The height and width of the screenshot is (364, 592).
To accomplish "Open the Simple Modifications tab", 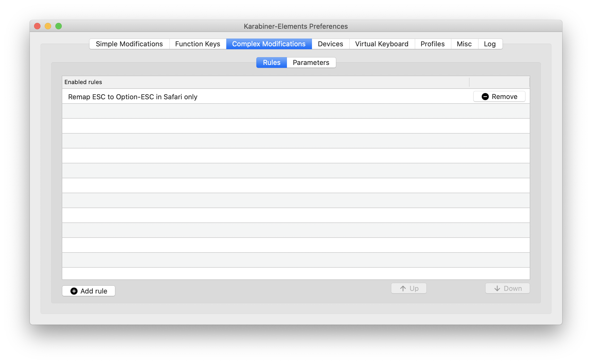I will point(129,44).
